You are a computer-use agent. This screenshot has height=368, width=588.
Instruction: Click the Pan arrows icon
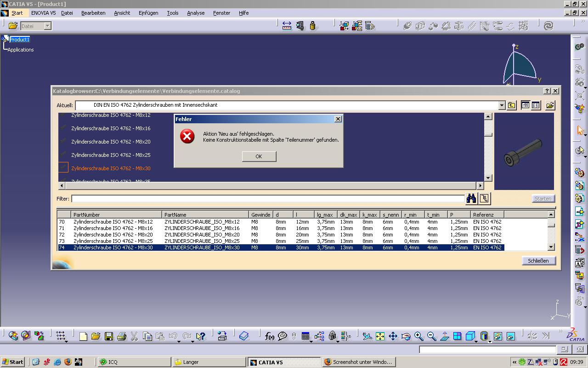point(393,336)
